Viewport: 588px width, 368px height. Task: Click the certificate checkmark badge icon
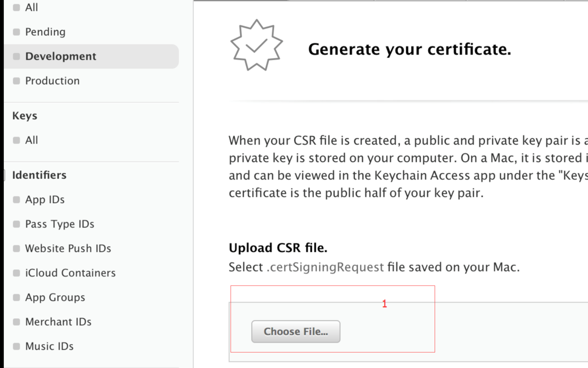tap(257, 45)
